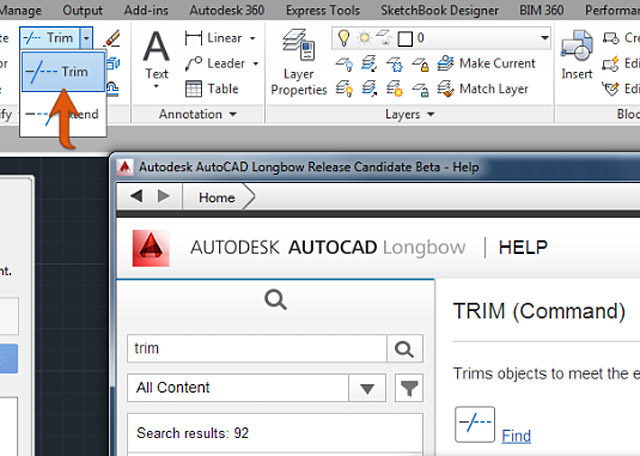The height and width of the screenshot is (456, 640).
Task: Click the Layer Freeze snowflake icon
Action: coord(395,64)
